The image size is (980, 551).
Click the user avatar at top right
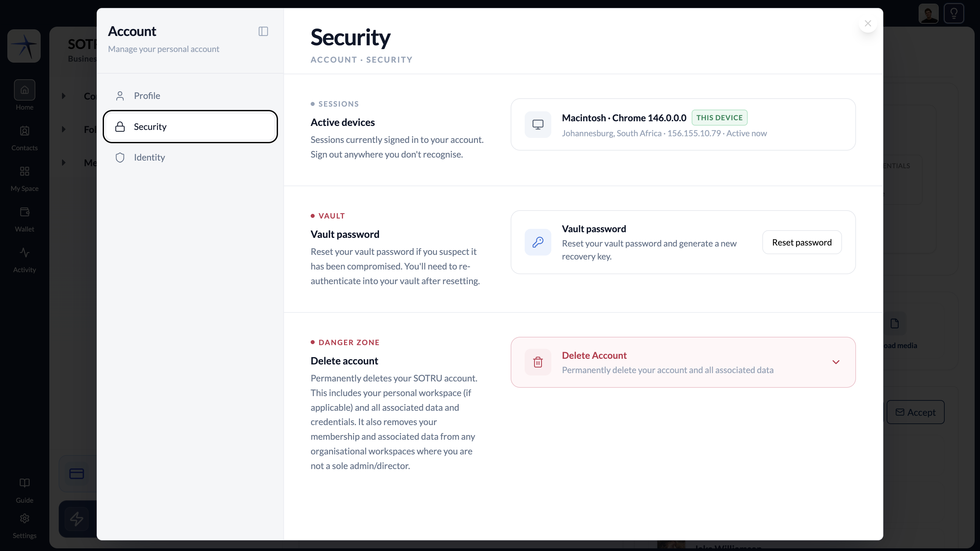coord(928,14)
